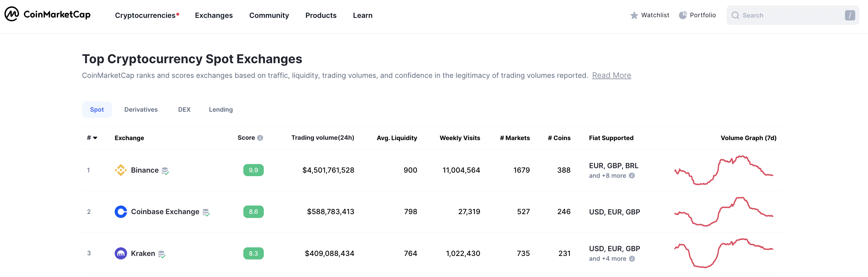Click Binance 9.9 score badge

[253, 170]
